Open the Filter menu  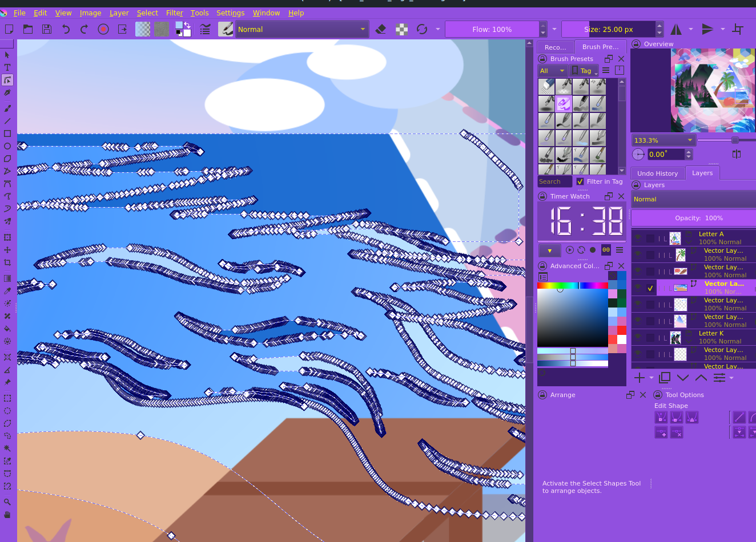(174, 13)
